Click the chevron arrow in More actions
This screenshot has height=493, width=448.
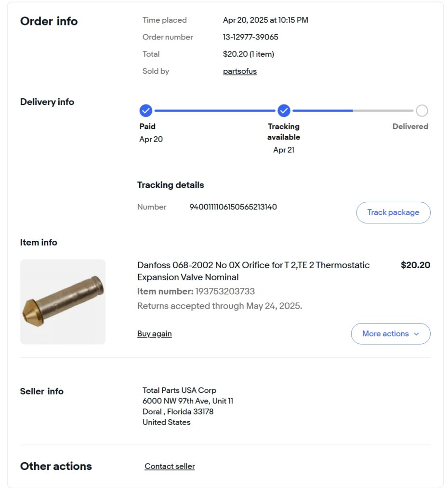point(417,334)
